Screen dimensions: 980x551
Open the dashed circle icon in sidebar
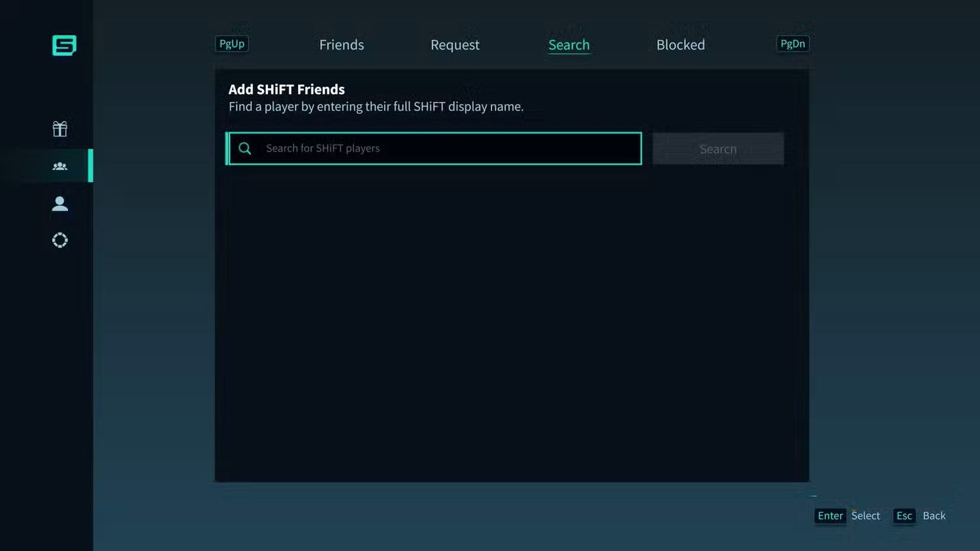[x=60, y=240]
